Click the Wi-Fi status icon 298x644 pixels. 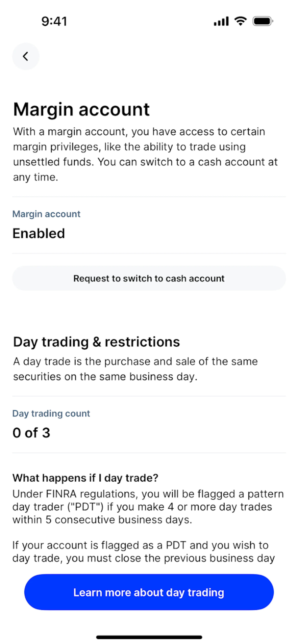click(240, 21)
